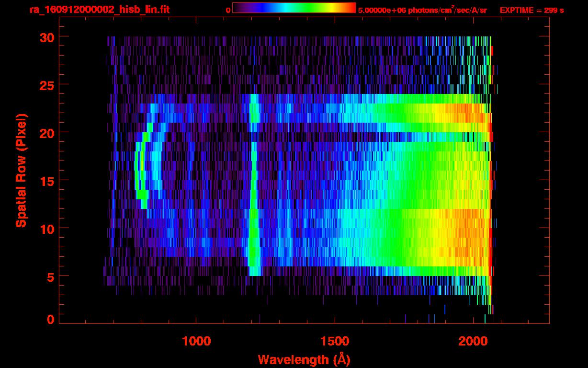
Task: Click the 1000 wavelength tick label
Action: (x=196, y=341)
